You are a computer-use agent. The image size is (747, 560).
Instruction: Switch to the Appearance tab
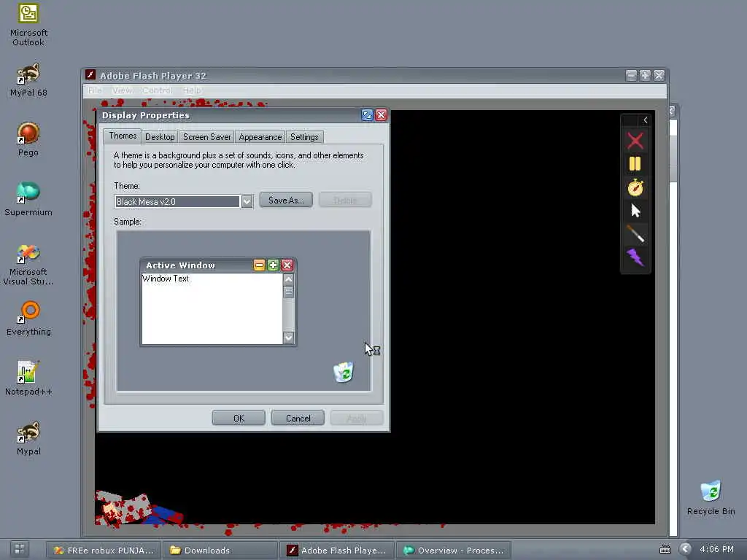[x=260, y=137]
